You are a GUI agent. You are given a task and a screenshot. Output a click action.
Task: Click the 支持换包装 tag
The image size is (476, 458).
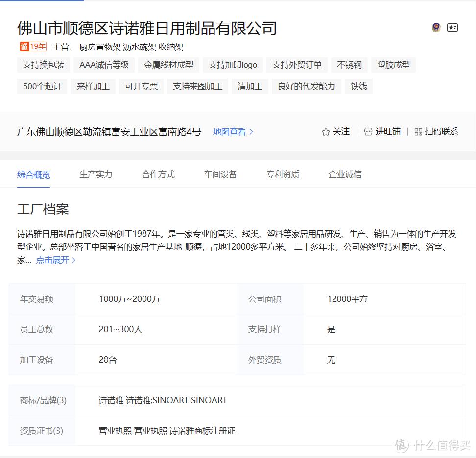43,65
